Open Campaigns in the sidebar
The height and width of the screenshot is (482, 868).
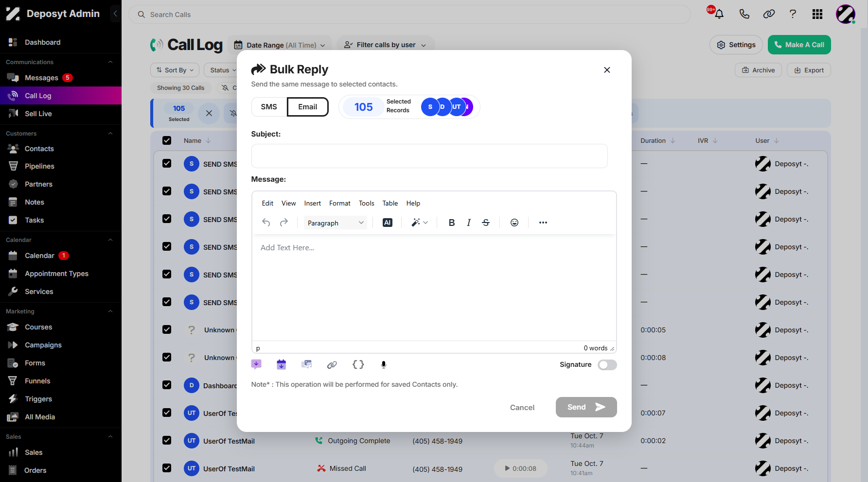(x=43, y=345)
